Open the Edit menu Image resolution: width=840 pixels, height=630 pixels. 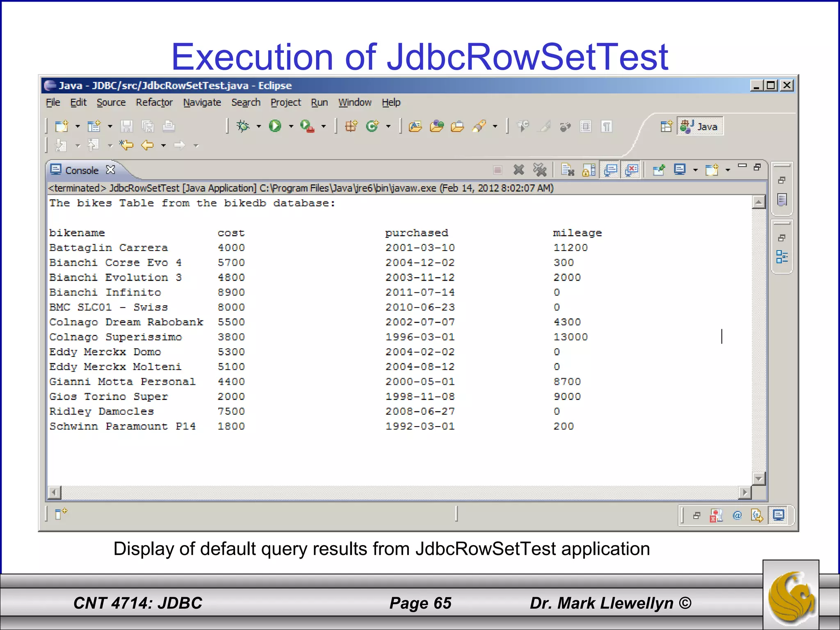coord(78,103)
